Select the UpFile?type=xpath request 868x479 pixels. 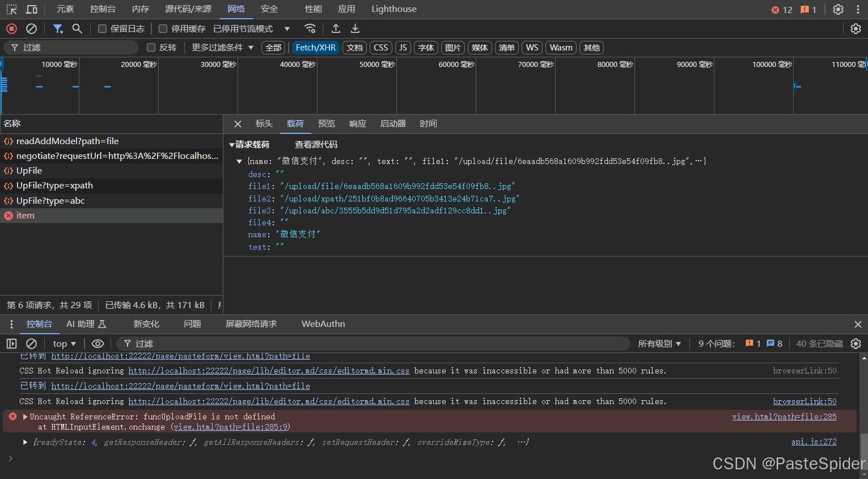(x=111, y=186)
